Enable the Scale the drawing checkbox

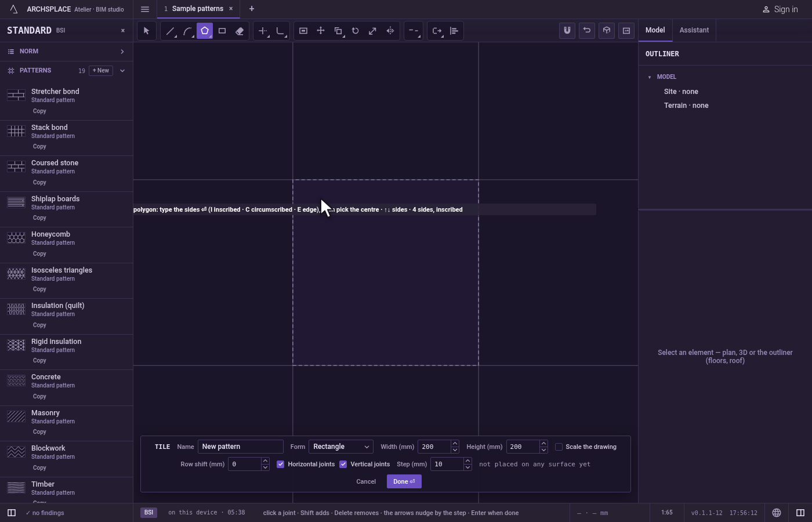(x=559, y=447)
